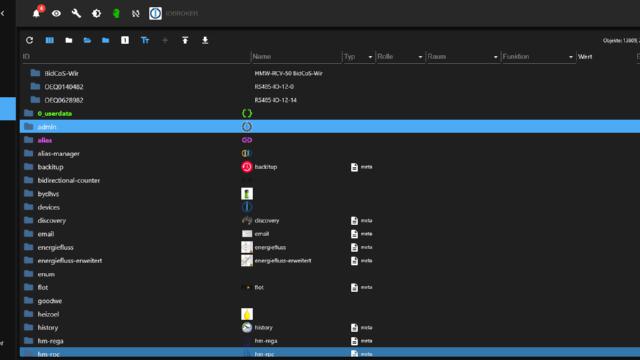The width and height of the screenshot is (640, 360).
Task: Select the OEQ0628982 folder row
Action: (x=330, y=100)
